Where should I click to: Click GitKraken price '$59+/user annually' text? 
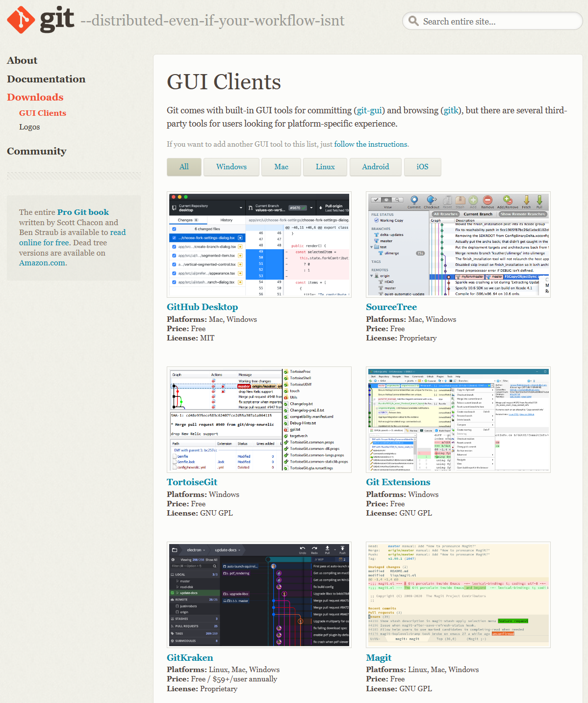(245, 679)
